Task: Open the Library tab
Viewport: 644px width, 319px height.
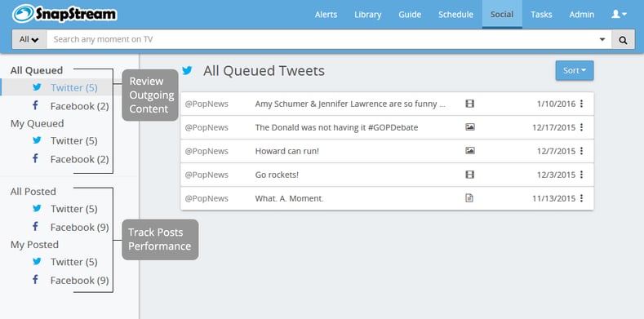Action: [367, 15]
